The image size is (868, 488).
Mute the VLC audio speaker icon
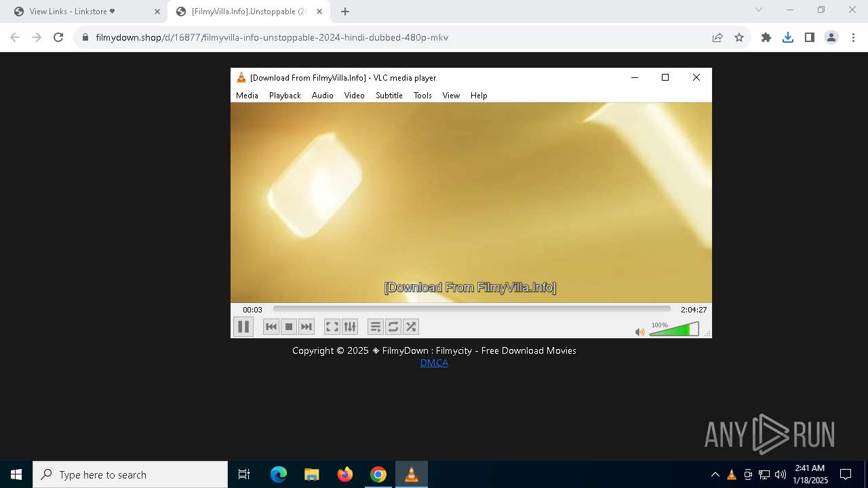[x=639, y=332]
